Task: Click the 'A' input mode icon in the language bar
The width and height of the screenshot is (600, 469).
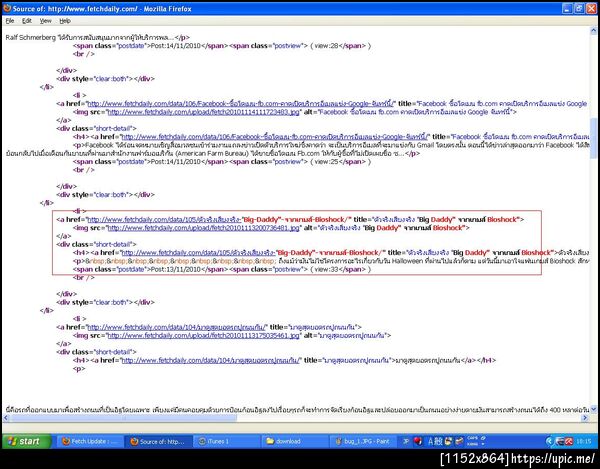Action: [430, 441]
